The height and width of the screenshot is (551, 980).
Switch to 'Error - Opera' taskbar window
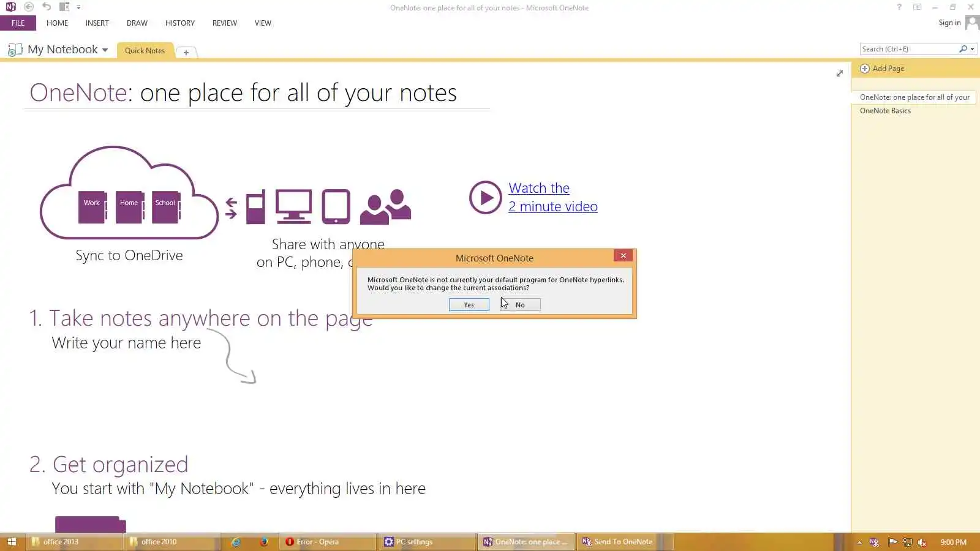(329, 542)
